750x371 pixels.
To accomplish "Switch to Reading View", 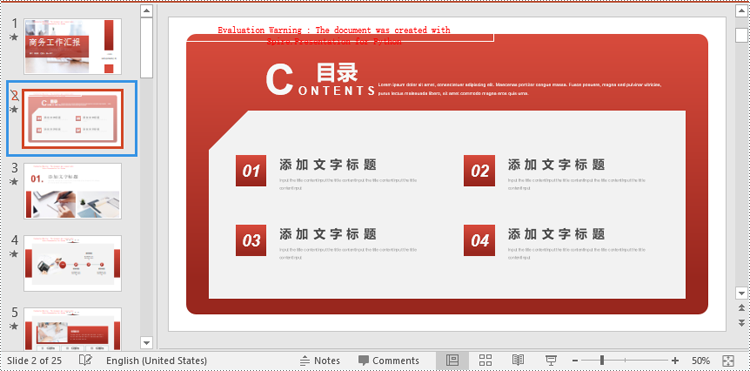I will click(518, 360).
